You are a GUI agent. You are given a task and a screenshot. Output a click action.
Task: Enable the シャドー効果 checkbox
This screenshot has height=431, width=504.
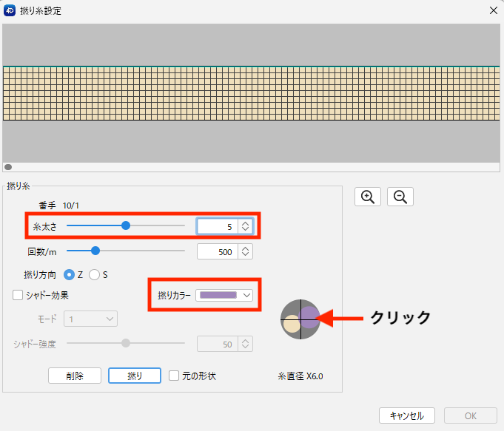[x=18, y=295]
